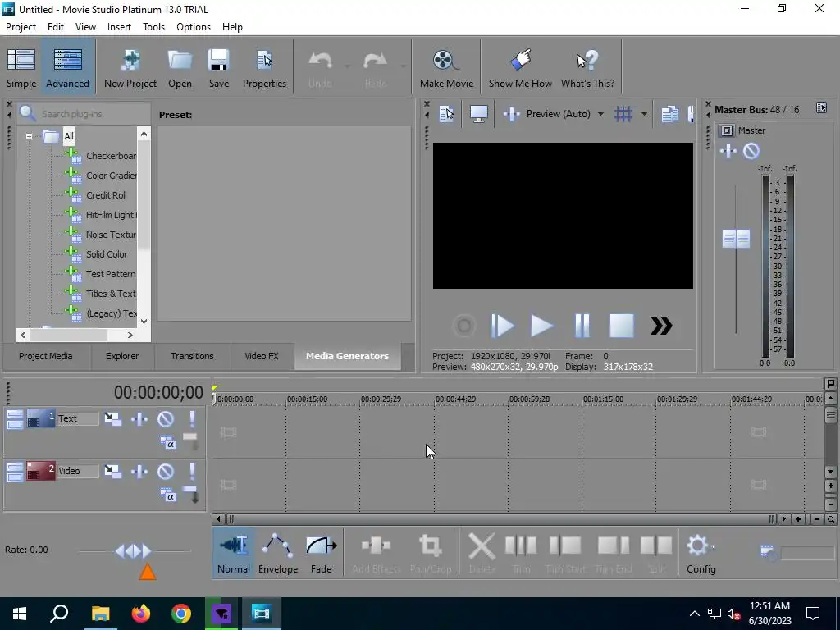This screenshot has width=840, height=630.
Task: Solo the Video track
Action: 192,472
